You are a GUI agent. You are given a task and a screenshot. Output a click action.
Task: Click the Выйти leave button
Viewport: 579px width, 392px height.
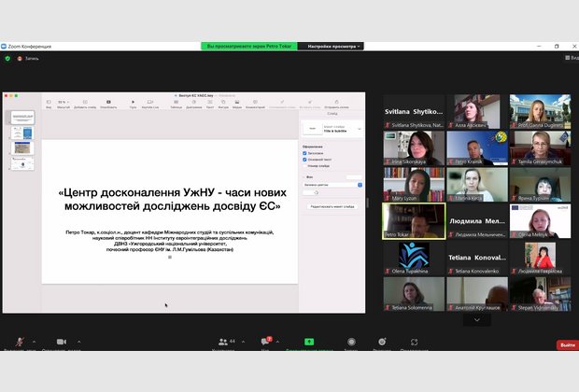point(566,345)
